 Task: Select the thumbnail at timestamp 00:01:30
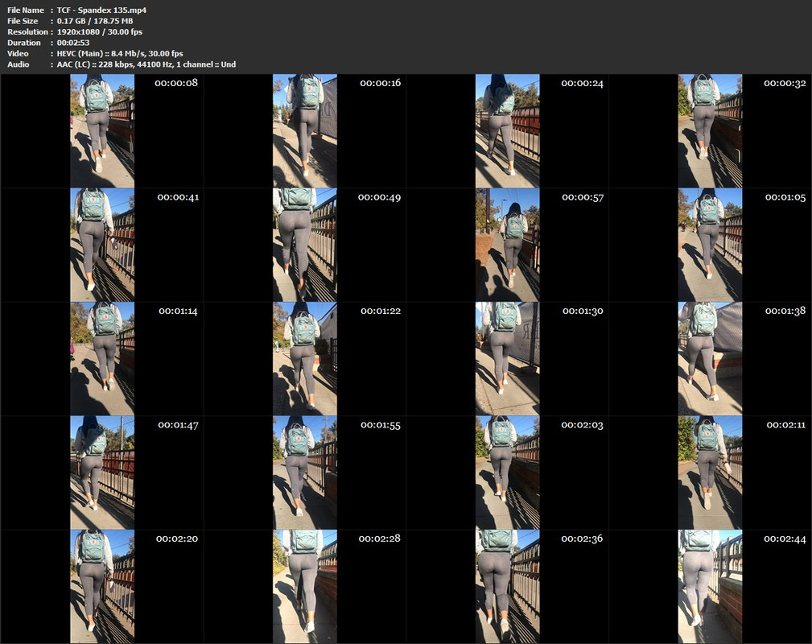pos(507,358)
